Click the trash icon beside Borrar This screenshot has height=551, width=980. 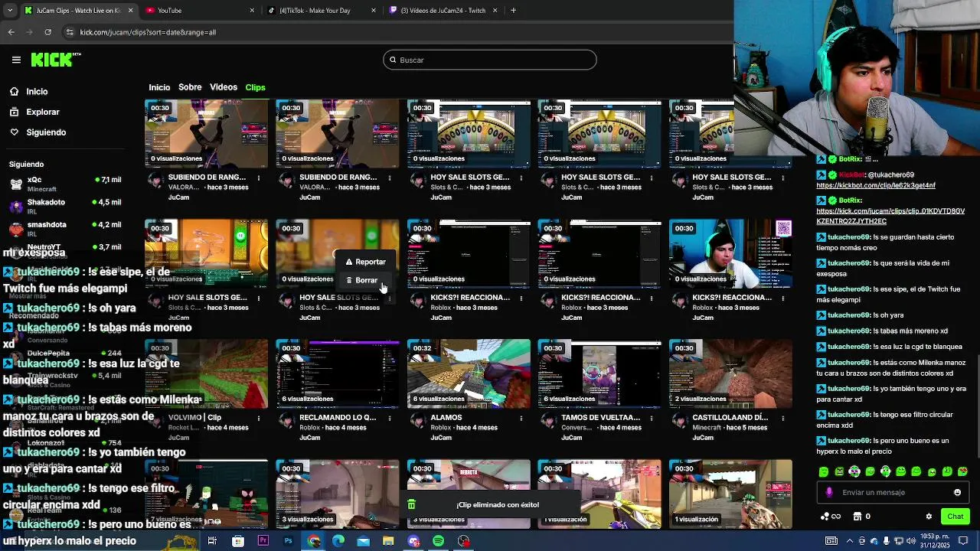pos(349,280)
